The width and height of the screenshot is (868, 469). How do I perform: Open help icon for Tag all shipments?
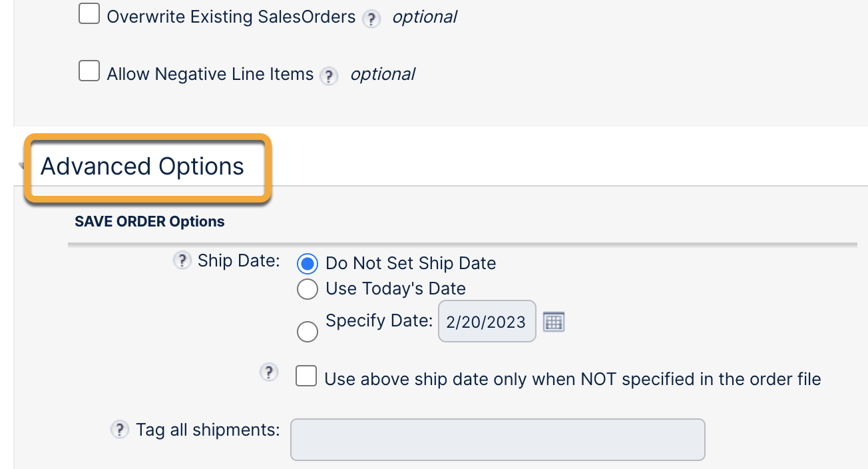click(119, 430)
